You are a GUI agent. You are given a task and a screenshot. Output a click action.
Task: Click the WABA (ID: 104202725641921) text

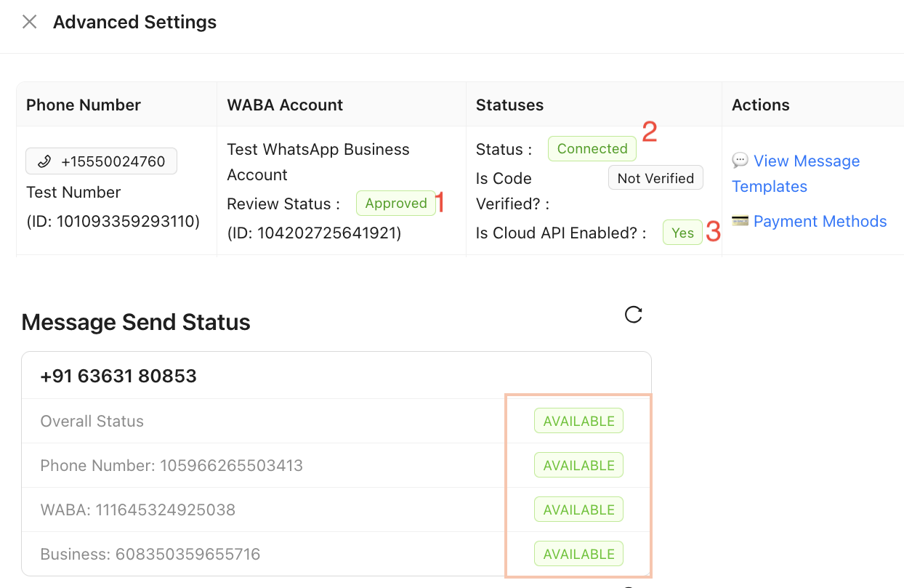314,233
